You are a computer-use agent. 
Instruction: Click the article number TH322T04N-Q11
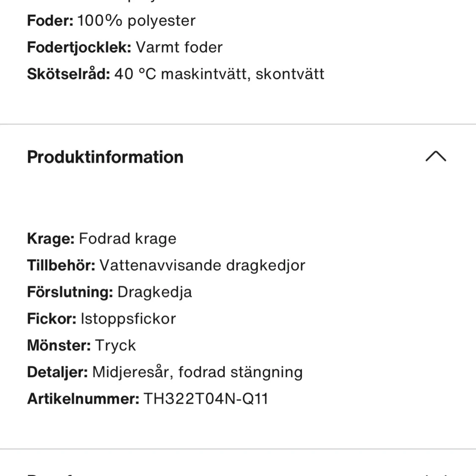tap(206, 399)
